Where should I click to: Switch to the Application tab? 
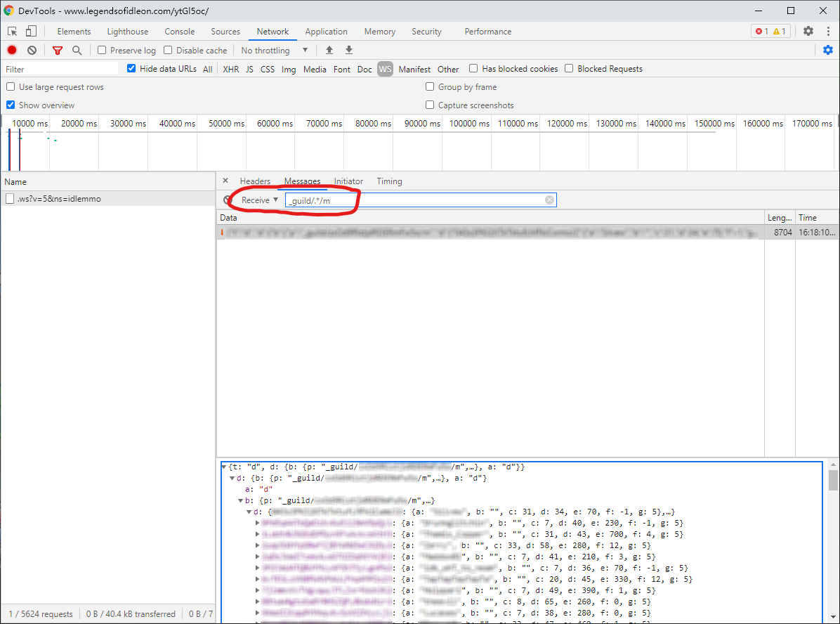tap(327, 32)
